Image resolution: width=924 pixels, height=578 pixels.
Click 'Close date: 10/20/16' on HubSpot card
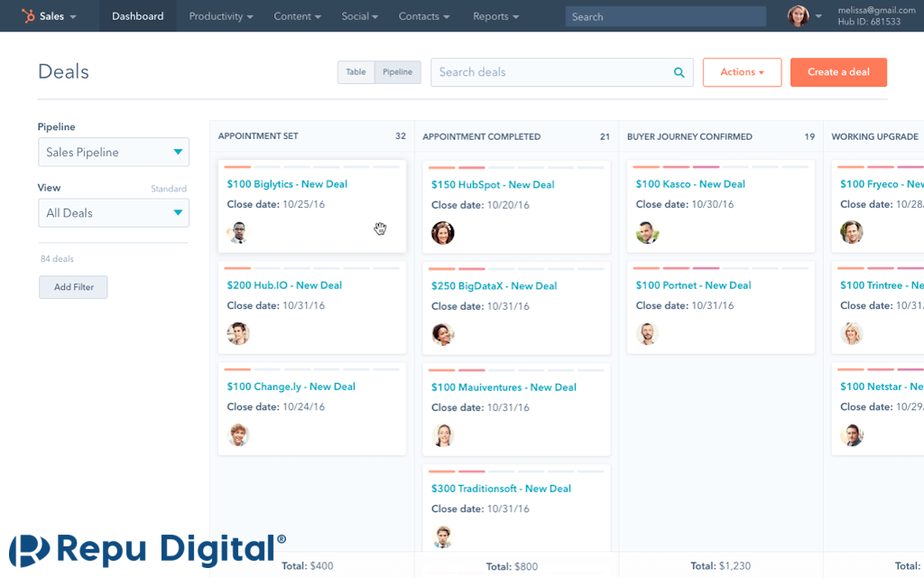point(480,205)
